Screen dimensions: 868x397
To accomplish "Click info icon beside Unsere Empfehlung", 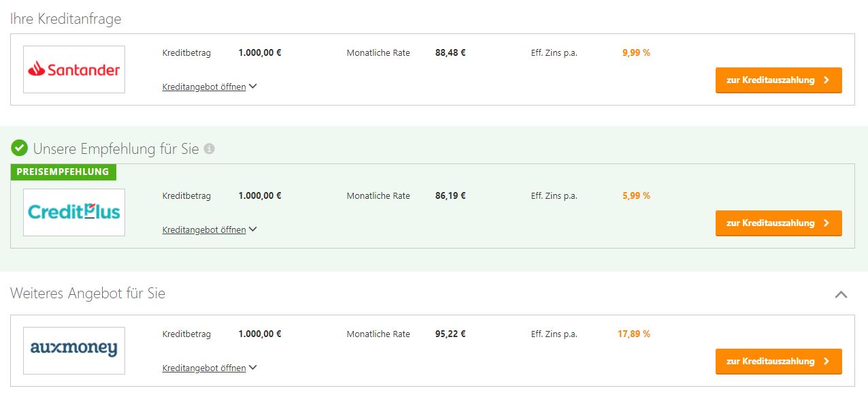I will [210, 148].
